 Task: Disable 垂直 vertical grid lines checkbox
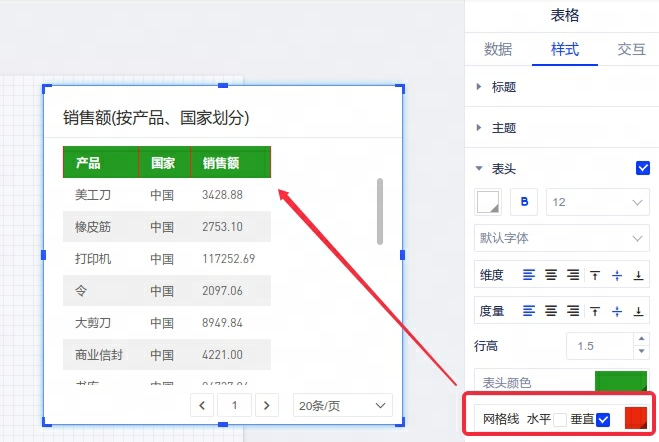coord(603,420)
